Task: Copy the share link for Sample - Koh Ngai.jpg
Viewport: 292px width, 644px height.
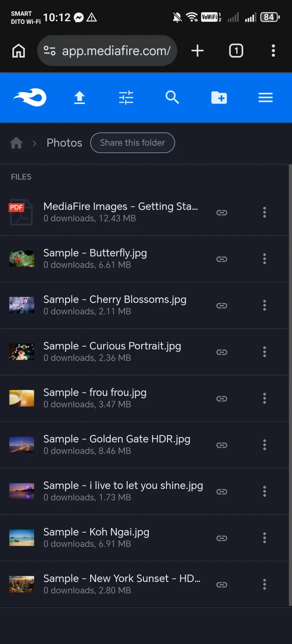Action: [222, 538]
